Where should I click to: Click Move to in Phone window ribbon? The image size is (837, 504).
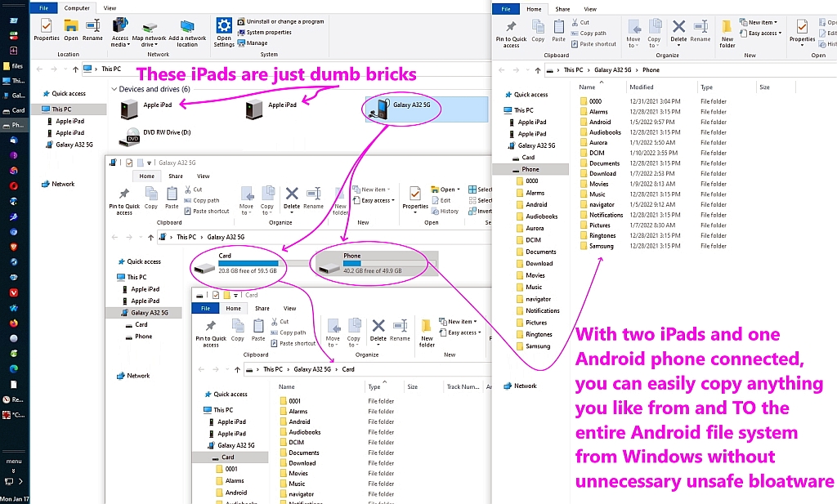tap(633, 34)
